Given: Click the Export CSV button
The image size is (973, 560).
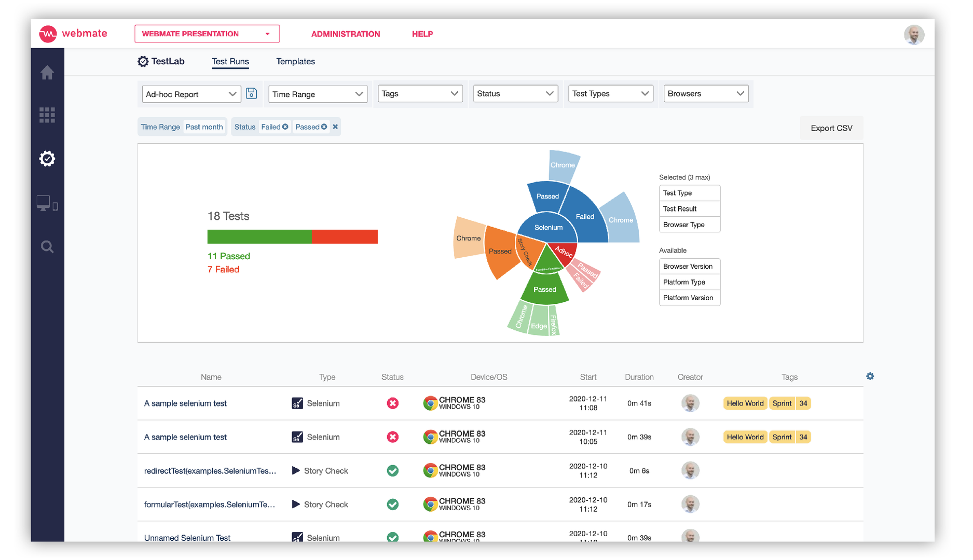Looking at the screenshot, I should (831, 128).
